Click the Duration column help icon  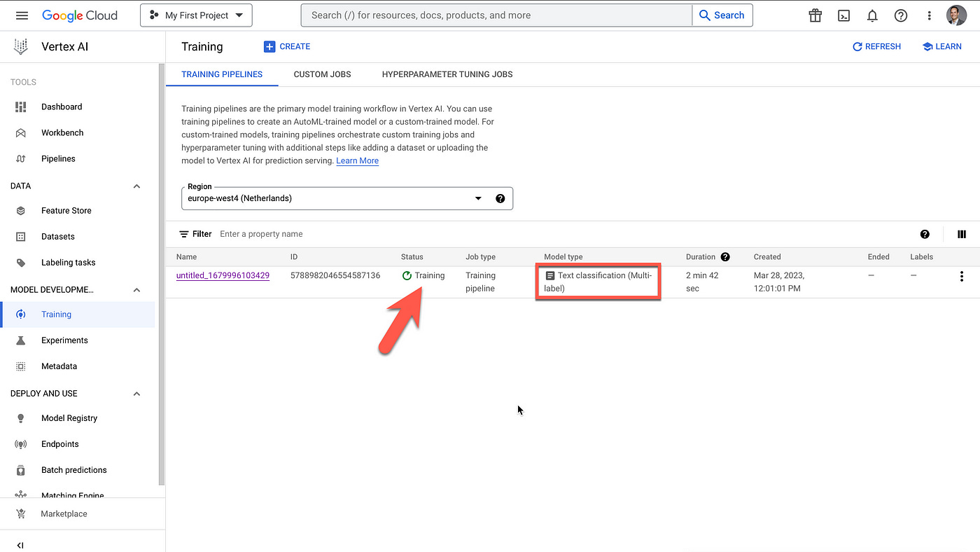pyautogui.click(x=725, y=256)
